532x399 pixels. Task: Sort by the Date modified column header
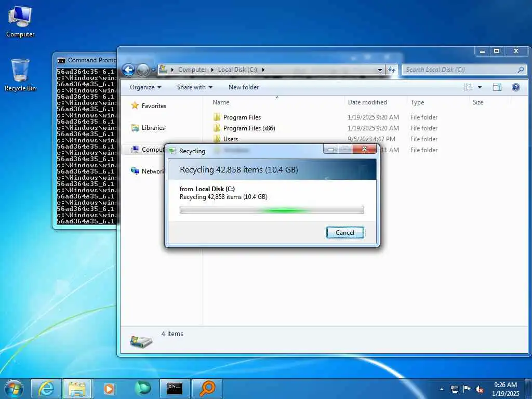pyautogui.click(x=367, y=102)
